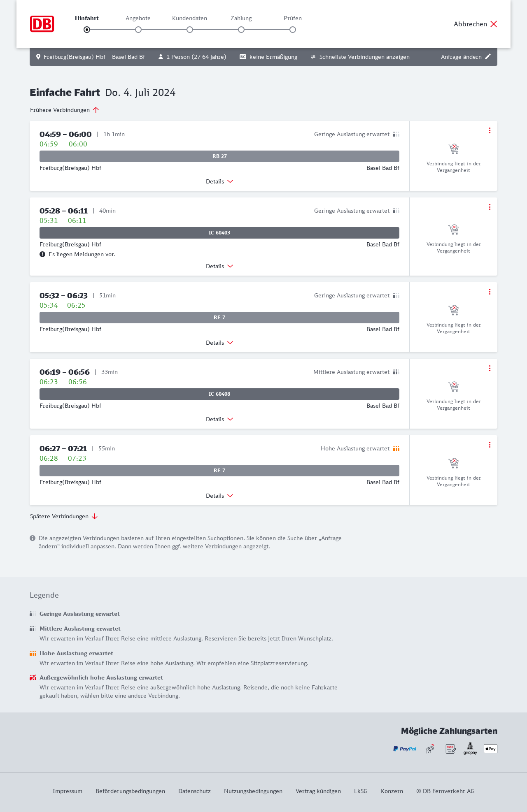Load Spätere Verbindungen
This screenshot has height=812, width=527.
(x=64, y=516)
